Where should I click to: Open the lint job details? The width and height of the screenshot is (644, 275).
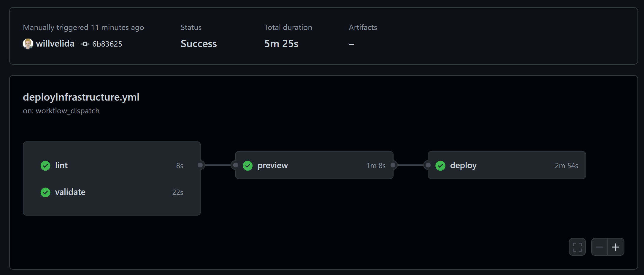click(x=61, y=165)
